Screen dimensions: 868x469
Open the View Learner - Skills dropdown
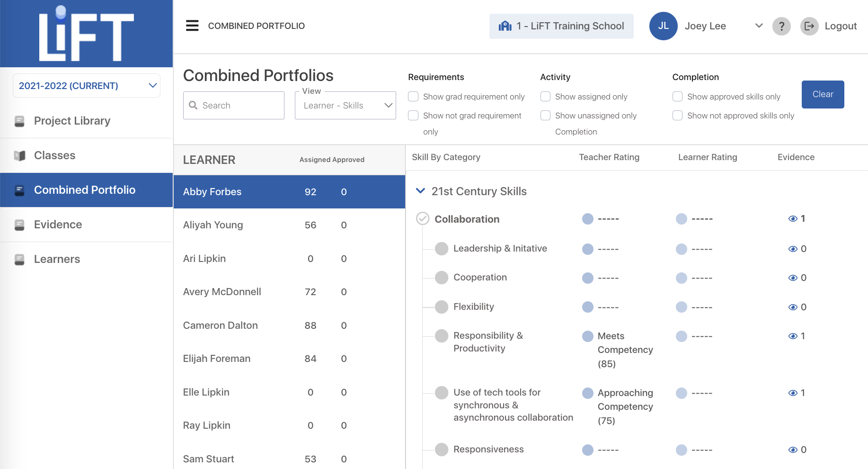coord(345,105)
